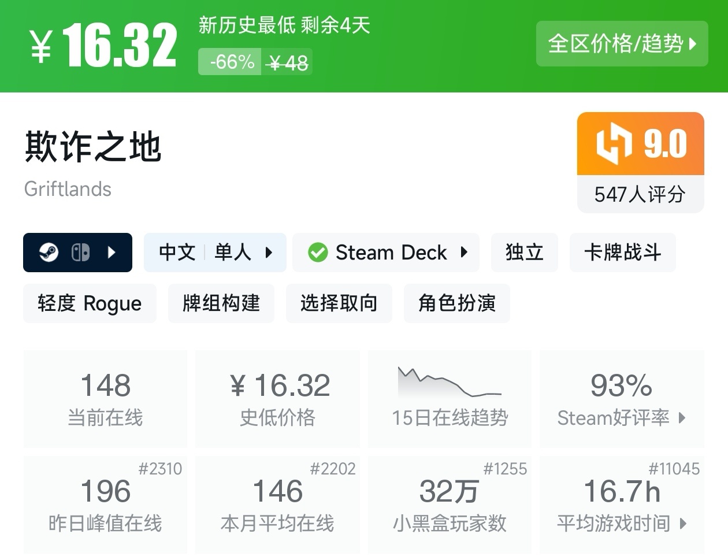The width and height of the screenshot is (728, 560).
Task: Toggle the 独立 genre tag
Action: (524, 252)
